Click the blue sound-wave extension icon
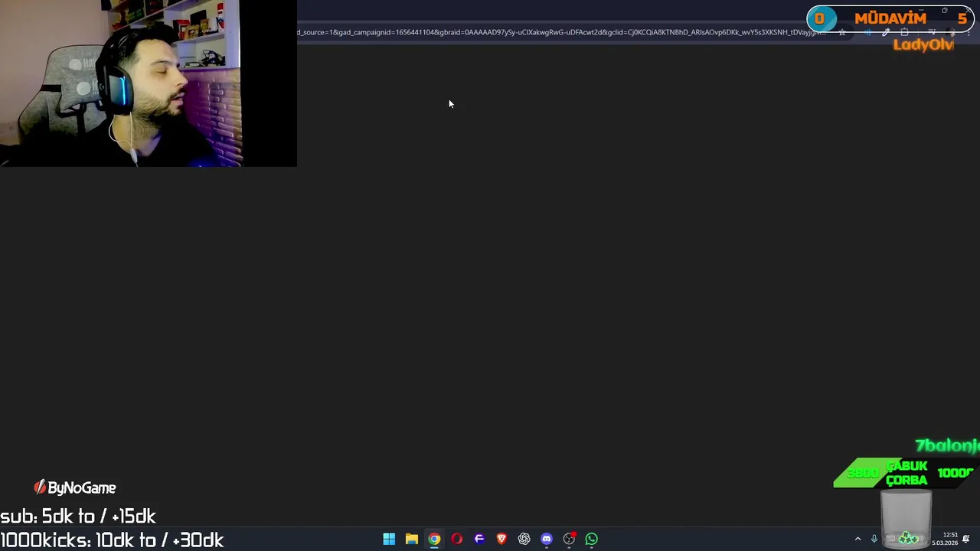 point(867,32)
